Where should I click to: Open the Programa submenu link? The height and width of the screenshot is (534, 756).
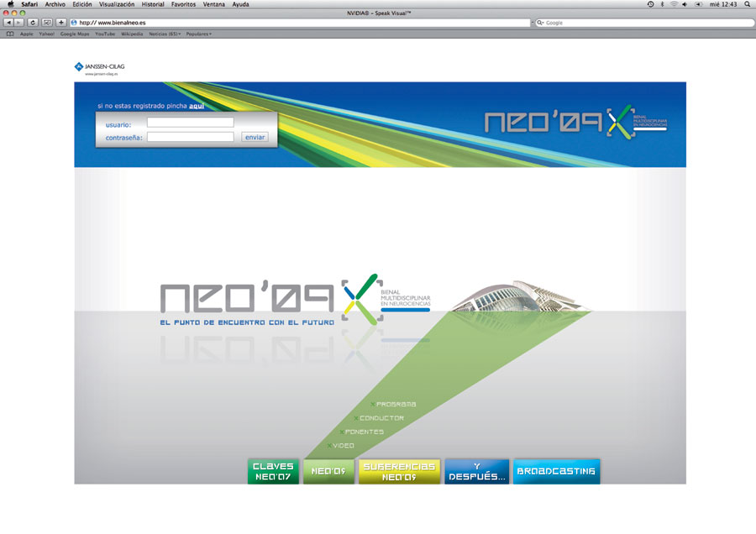393,405
